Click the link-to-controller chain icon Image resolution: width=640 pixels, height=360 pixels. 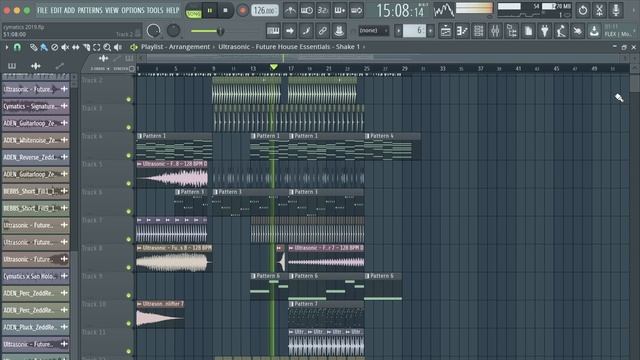pos(322,31)
